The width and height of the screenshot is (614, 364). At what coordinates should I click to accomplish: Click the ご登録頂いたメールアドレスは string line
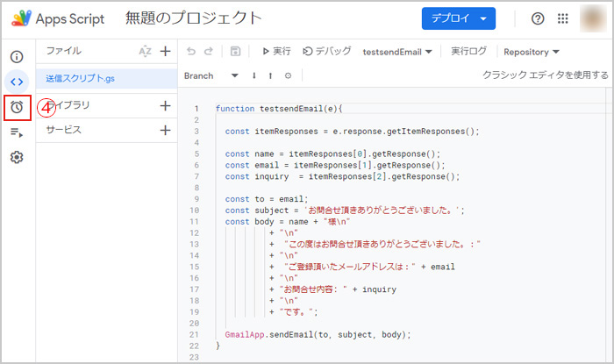[x=350, y=267]
